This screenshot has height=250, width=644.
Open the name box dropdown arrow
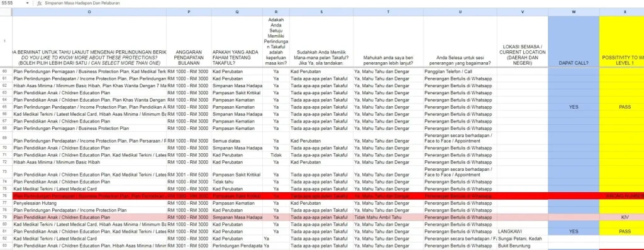[x=27, y=3]
